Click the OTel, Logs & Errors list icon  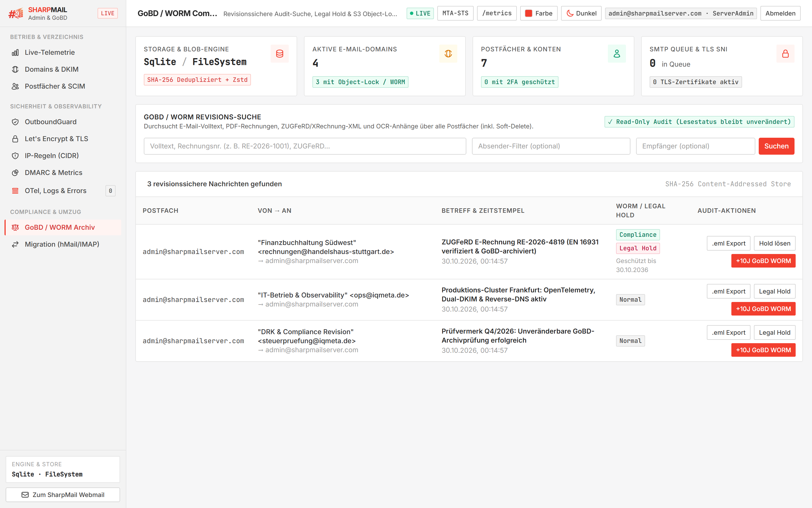pos(15,191)
